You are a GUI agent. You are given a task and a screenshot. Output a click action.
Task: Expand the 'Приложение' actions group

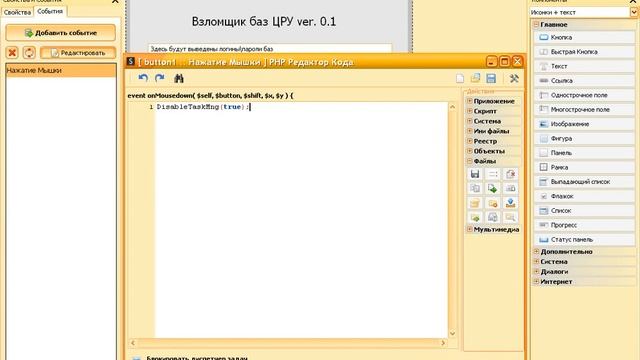coord(469,101)
